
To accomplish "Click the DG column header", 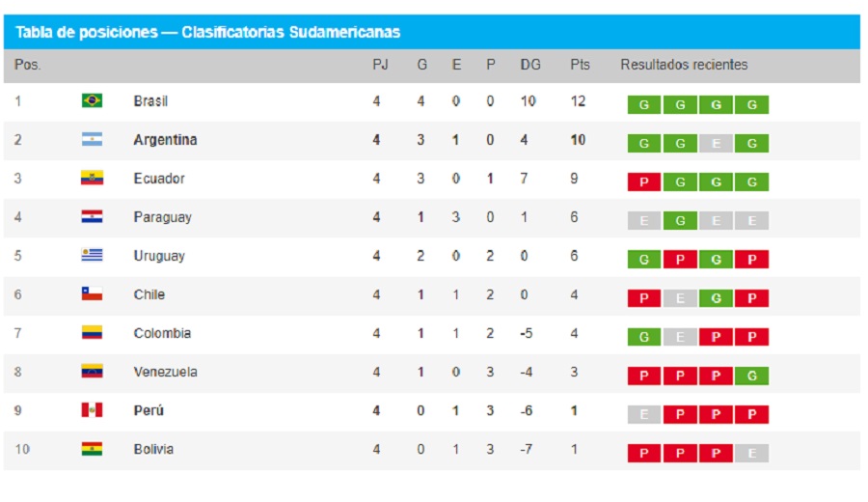I will [530, 65].
